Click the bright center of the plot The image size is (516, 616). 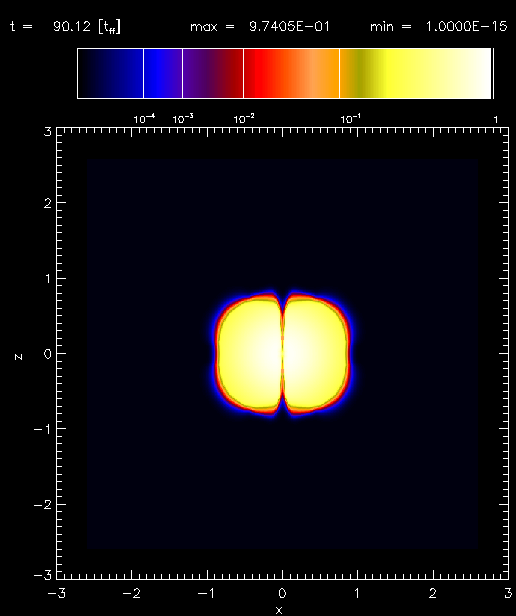(282, 353)
